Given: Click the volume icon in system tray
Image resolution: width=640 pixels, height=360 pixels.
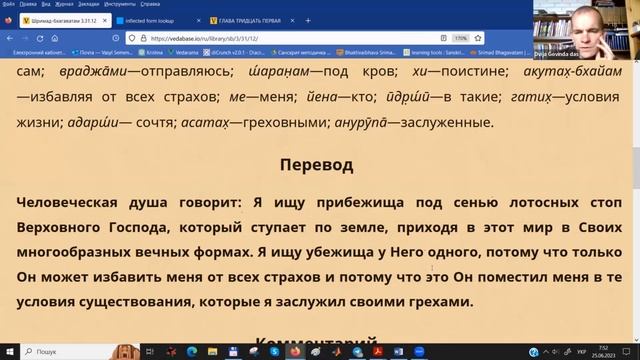Looking at the screenshot, I should [x=556, y=352].
